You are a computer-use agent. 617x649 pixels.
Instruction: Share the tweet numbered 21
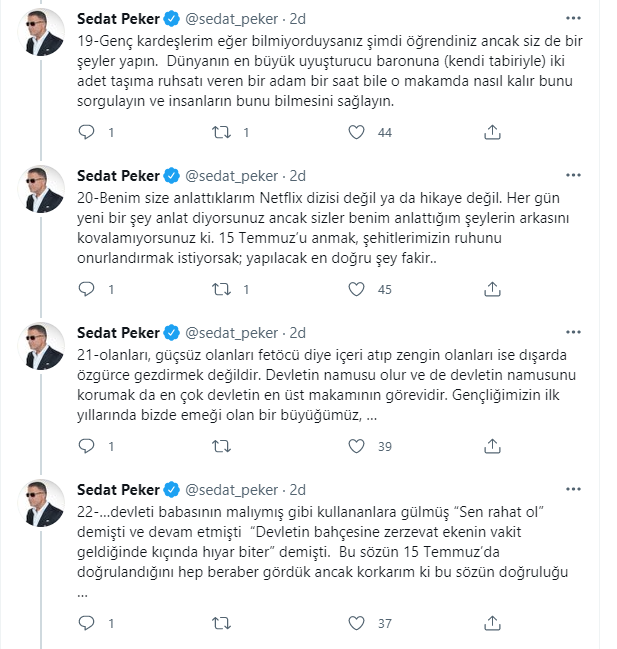(492, 446)
